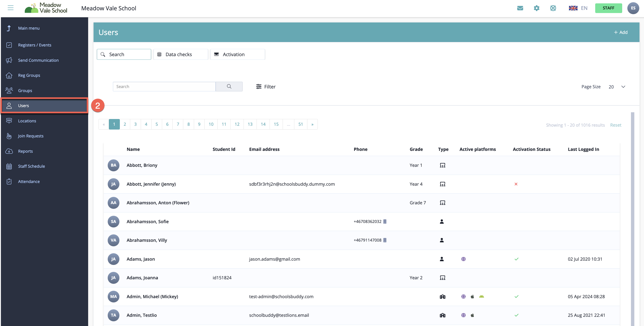The width and height of the screenshot is (644, 326).
Task: Open the mail envelope icon in header
Action: [520, 8]
